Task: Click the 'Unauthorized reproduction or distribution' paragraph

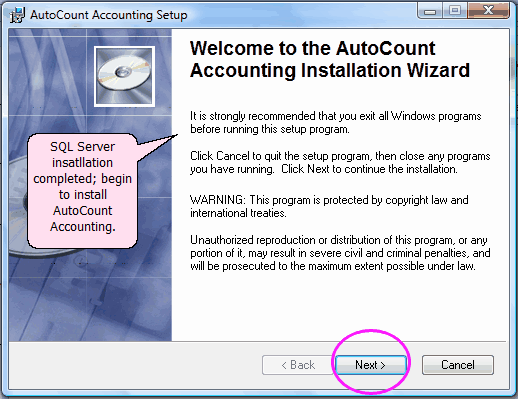Action: coord(340,253)
